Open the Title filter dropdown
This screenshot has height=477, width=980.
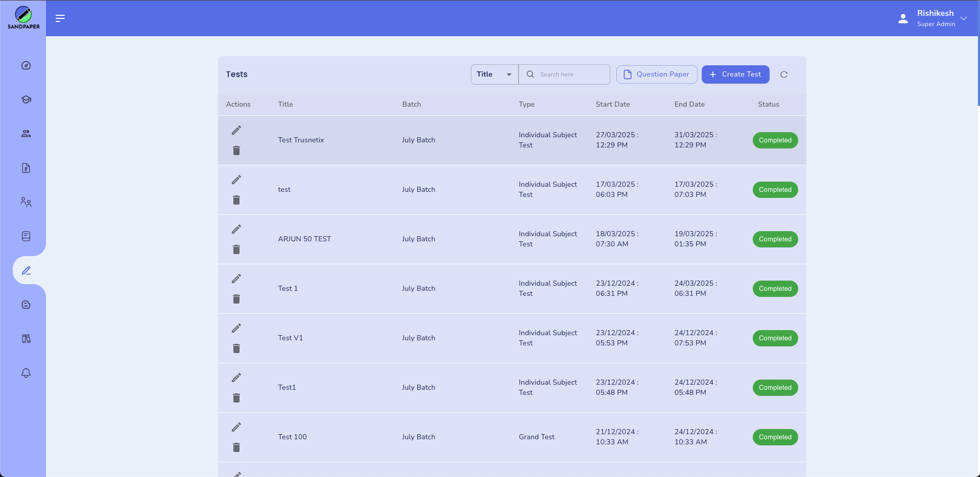(x=493, y=74)
